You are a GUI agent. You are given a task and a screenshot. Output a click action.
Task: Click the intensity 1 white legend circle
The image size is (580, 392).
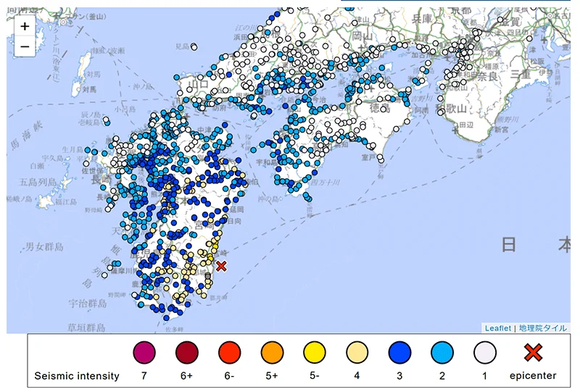(x=484, y=352)
